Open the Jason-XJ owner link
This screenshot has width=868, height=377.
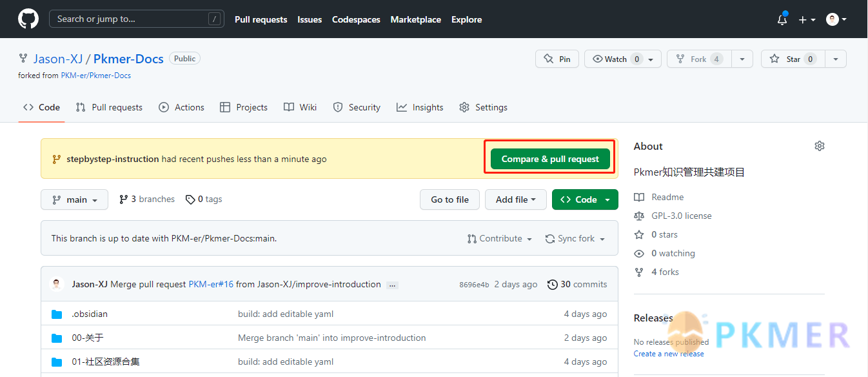[58, 59]
